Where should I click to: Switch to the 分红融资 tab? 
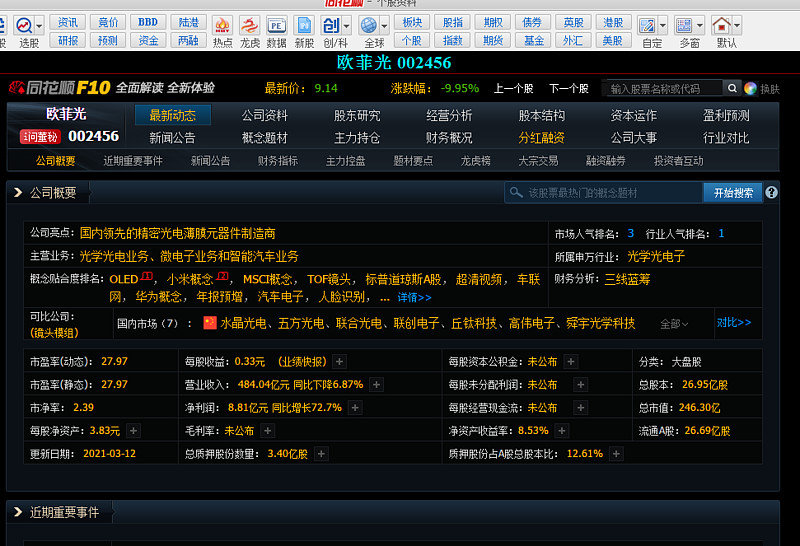541,138
